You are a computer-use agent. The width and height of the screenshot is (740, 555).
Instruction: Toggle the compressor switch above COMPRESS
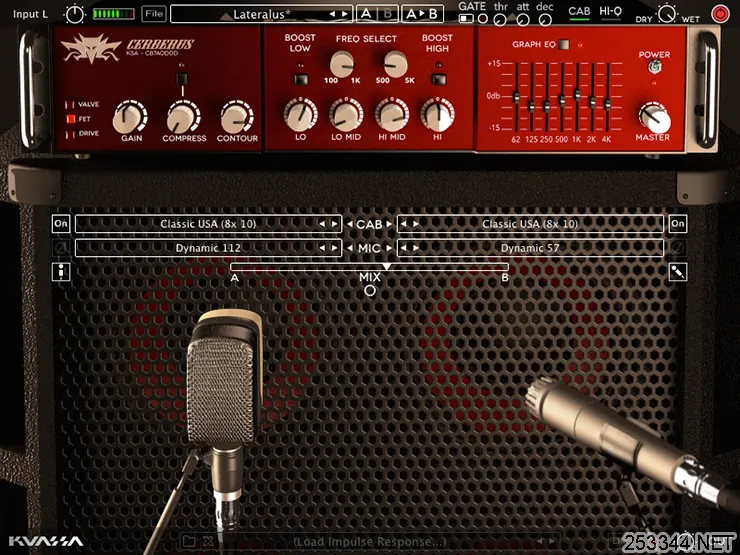(x=182, y=78)
